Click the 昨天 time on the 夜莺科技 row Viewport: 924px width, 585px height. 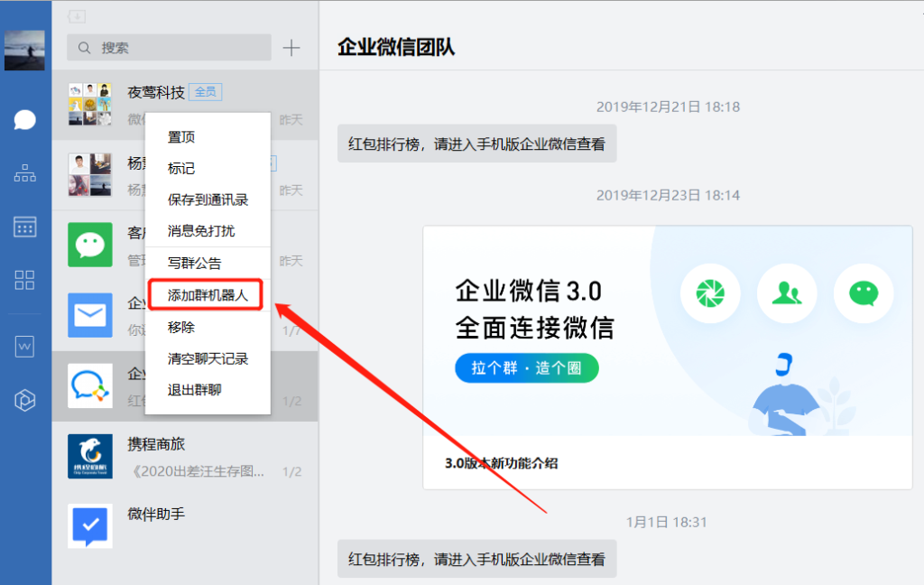(291, 120)
